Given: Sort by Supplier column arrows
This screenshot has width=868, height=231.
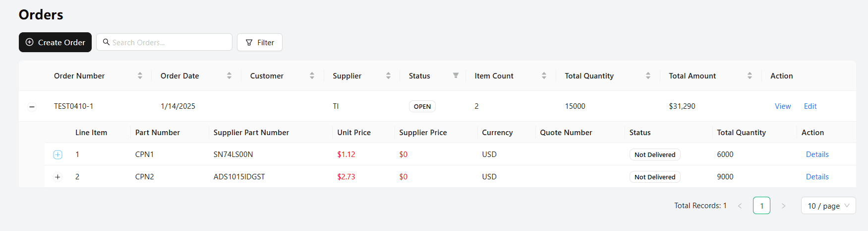Looking at the screenshot, I should pyautogui.click(x=388, y=76).
